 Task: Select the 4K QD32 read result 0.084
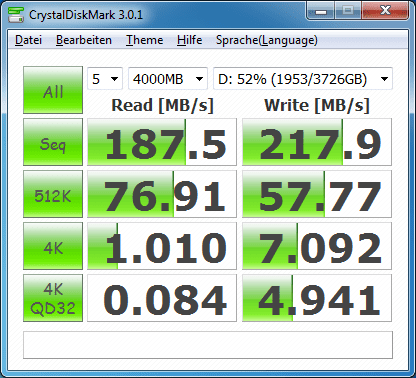[162, 298]
